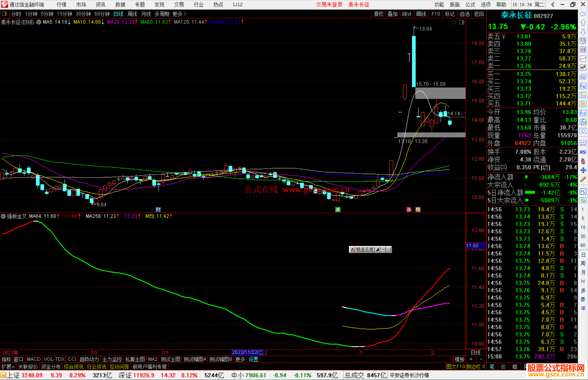Open the candlestick chart icon in sidebar
Viewport: 588px width, 380px height.
(x=583, y=68)
